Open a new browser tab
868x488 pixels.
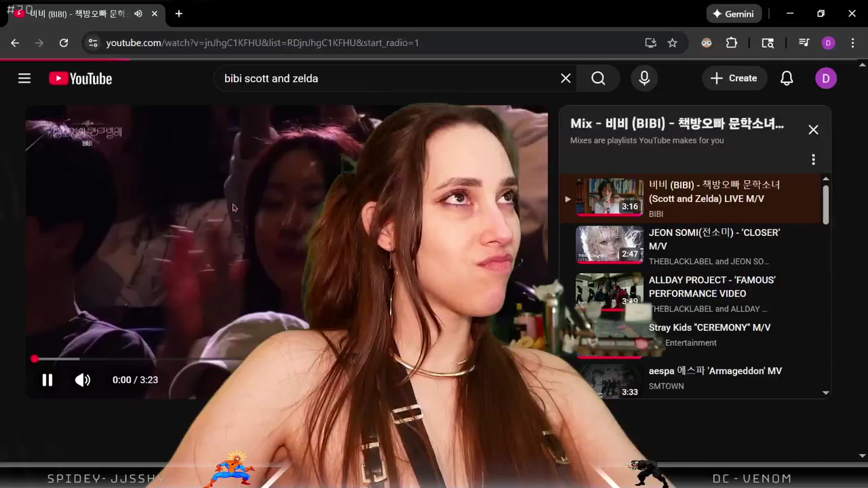179,14
